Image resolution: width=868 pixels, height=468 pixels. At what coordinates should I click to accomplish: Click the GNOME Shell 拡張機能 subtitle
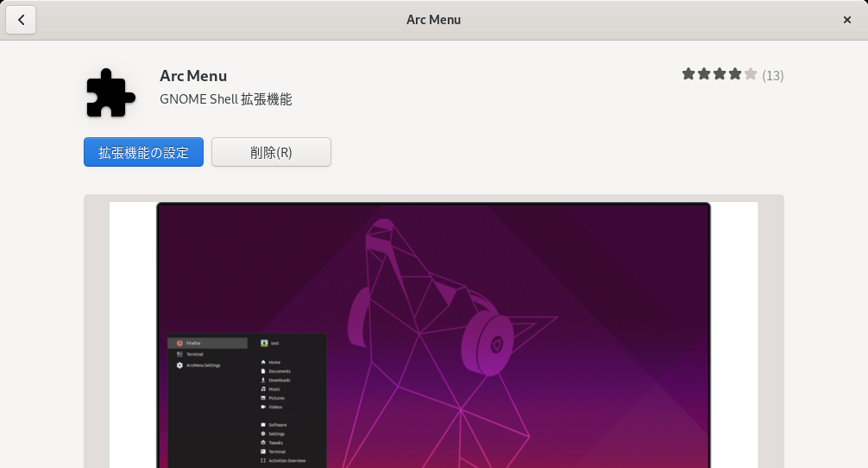coord(226,99)
